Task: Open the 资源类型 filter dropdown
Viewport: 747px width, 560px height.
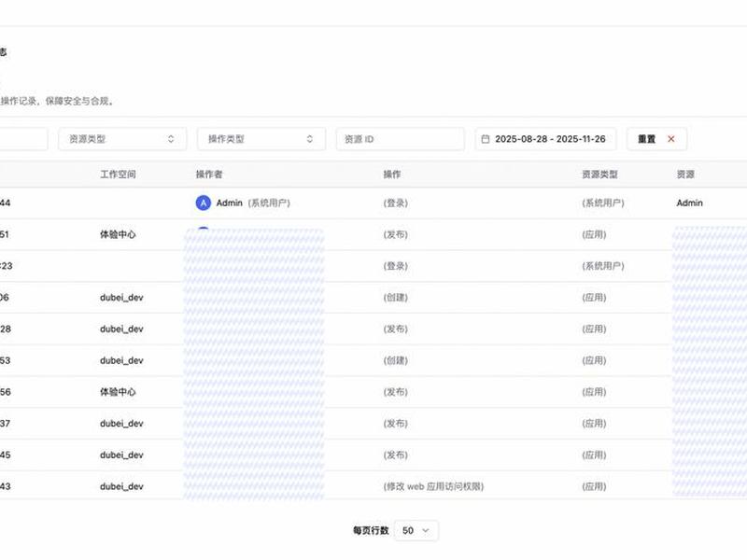Action: [122, 139]
